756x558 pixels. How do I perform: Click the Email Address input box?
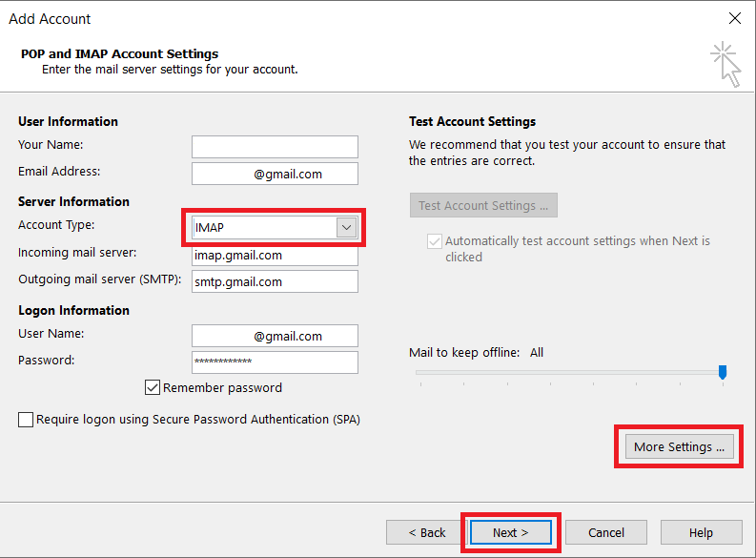tap(275, 174)
